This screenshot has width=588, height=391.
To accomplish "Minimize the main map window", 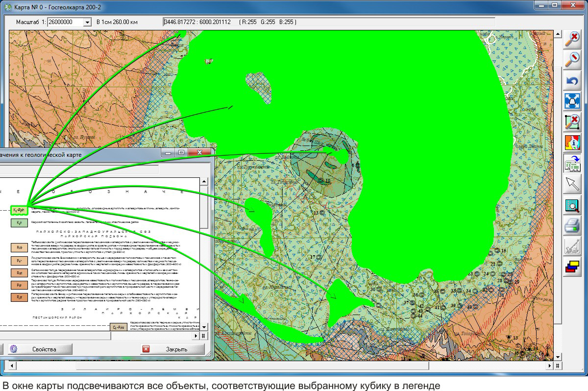I will click(542, 5).
